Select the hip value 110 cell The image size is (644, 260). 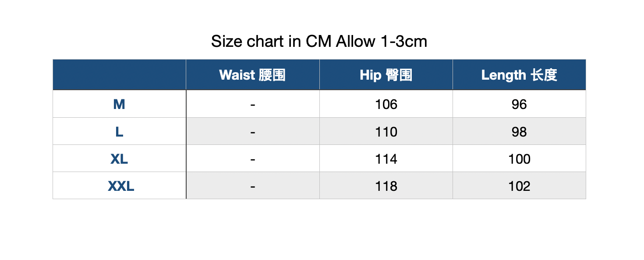click(386, 131)
